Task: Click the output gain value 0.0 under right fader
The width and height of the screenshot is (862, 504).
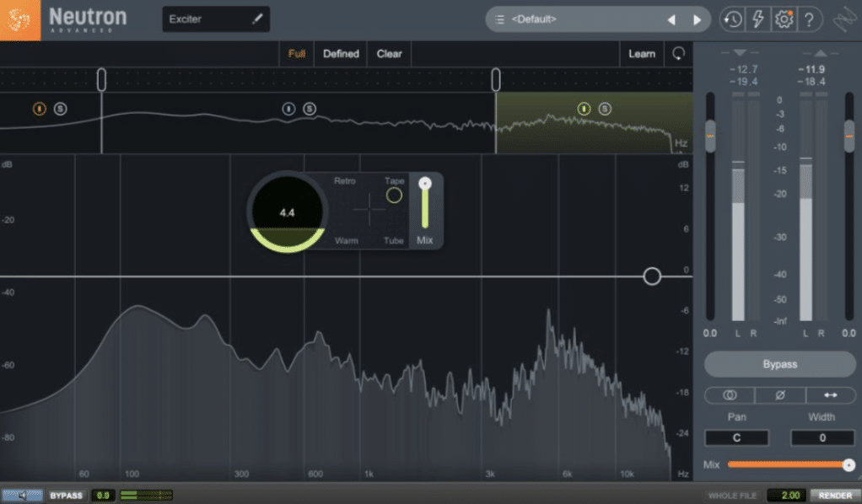Action: (849, 333)
